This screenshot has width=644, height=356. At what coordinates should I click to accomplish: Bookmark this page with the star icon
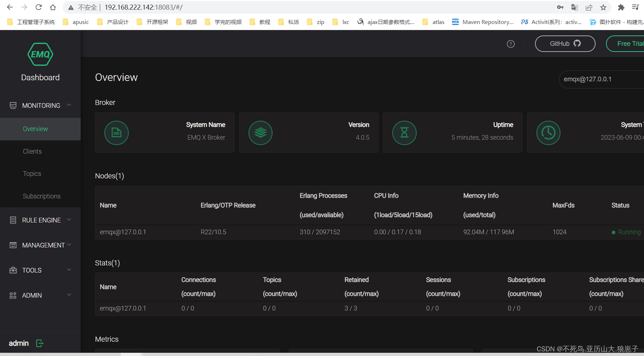(x=603, y=7)
